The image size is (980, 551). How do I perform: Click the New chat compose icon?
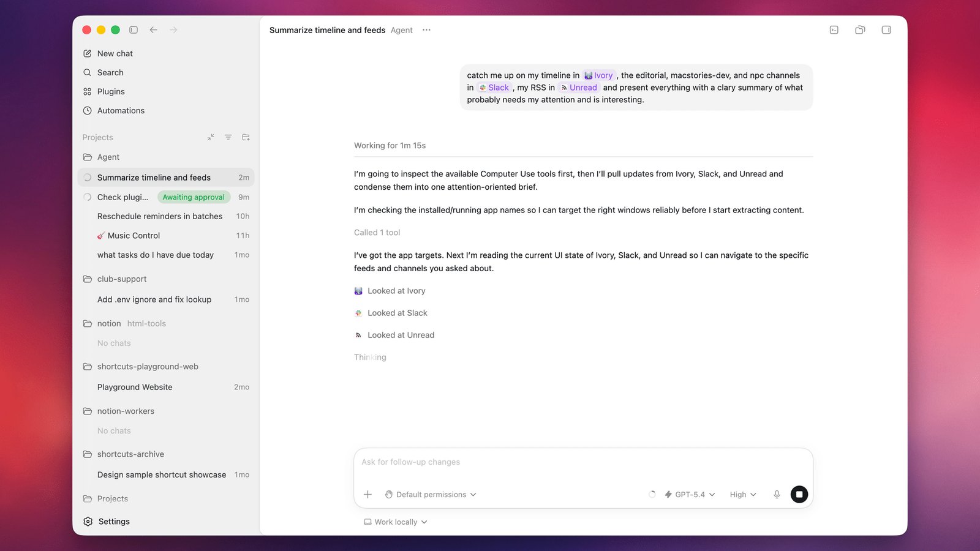[88, 53]
